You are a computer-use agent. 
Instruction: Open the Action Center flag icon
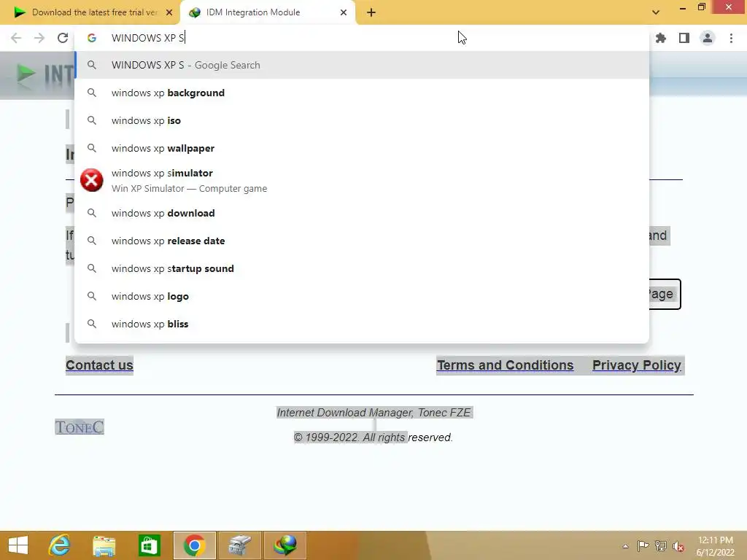tap(643, 546)
